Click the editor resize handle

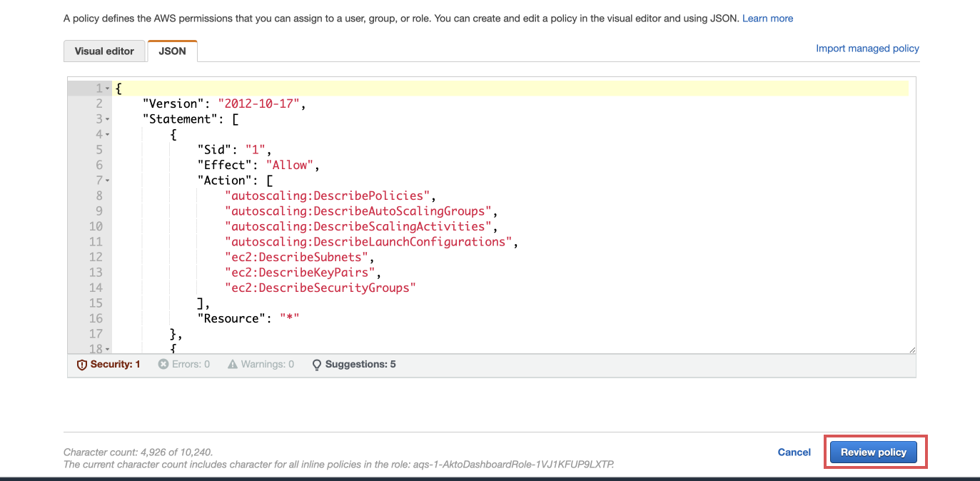click(912, 348)
